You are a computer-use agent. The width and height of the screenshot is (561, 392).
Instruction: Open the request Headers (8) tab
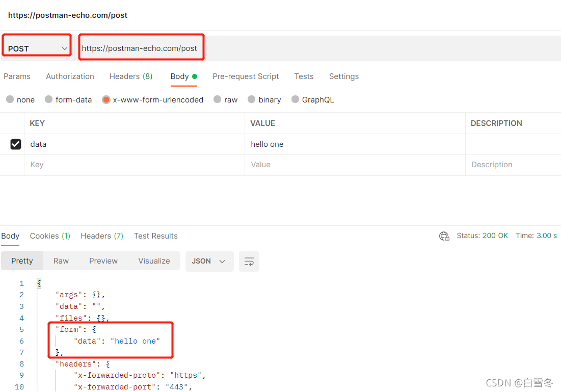[131, 76]
